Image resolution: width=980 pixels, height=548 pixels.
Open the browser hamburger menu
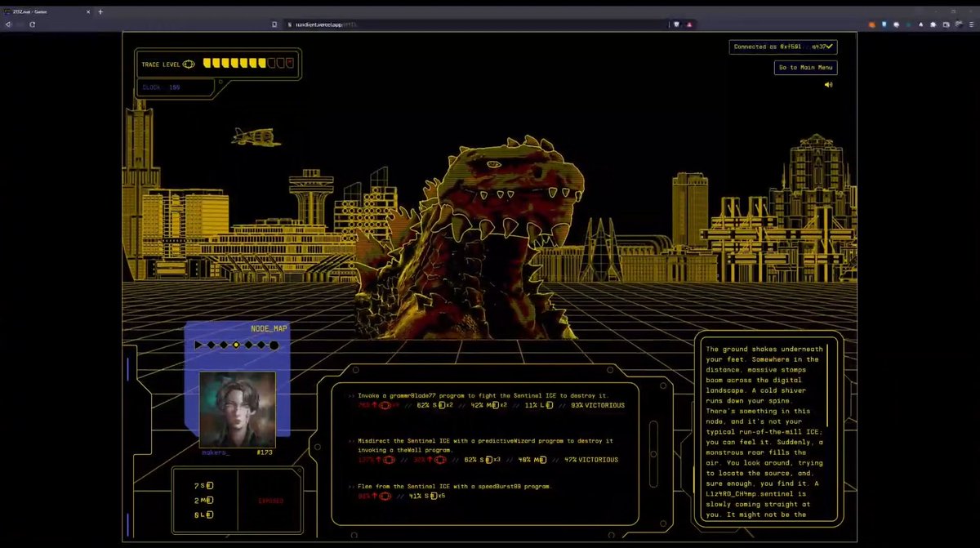pyautogui.click(x=971, y=25)
